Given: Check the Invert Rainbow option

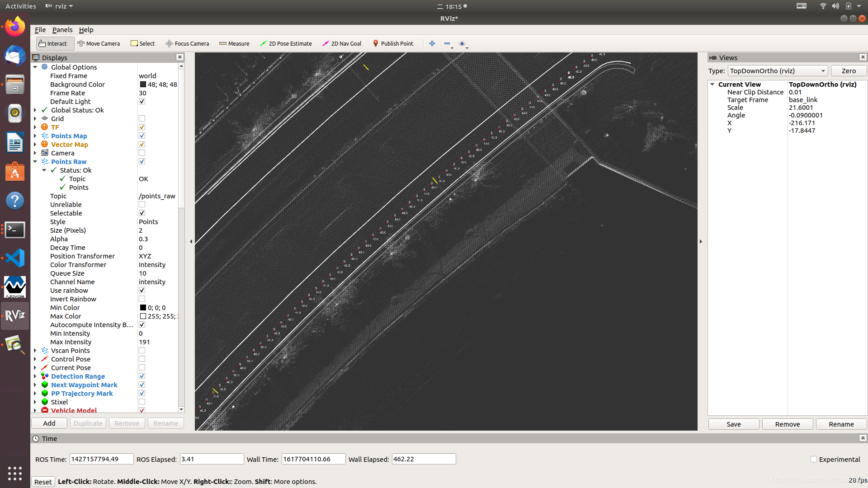Looking at the screenshot, I should pos(142,299).
